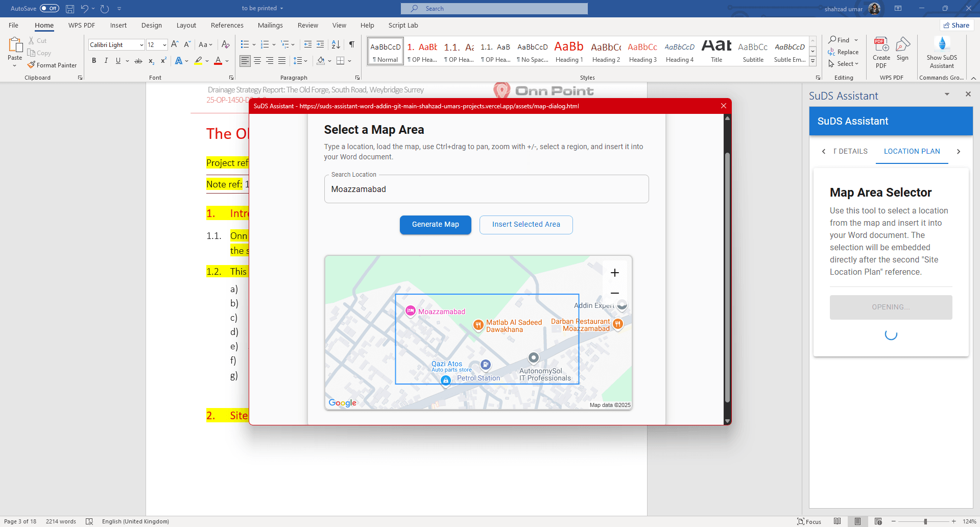The image size is (980, 527).
Task: Adjust the zoom slider in status bar
Action: 925,521
